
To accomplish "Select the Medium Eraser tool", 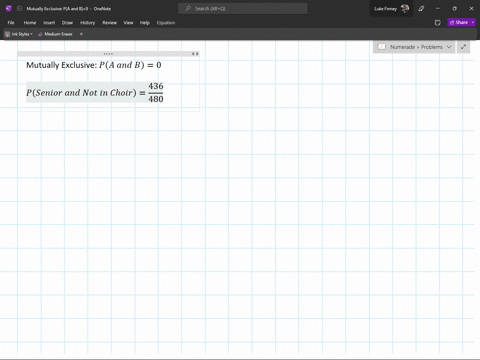I will (55, 34).
